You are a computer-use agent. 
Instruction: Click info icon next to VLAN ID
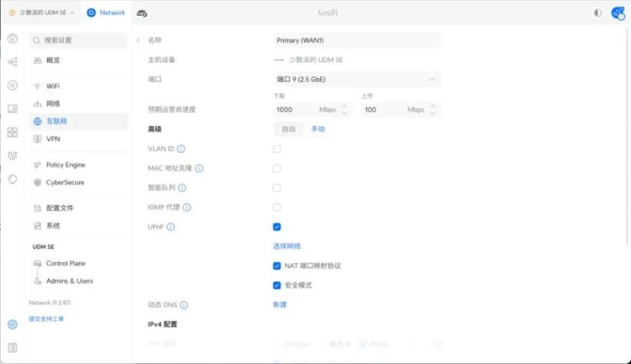click(x=181, y=148)
